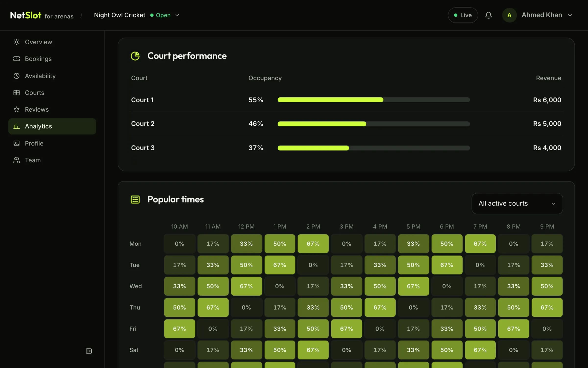Click the Popular times list icon

[135, 199]
